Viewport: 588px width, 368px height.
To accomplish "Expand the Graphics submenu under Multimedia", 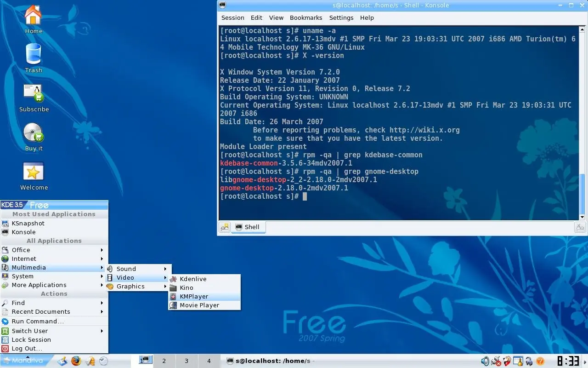I will (x=138, y=286).
